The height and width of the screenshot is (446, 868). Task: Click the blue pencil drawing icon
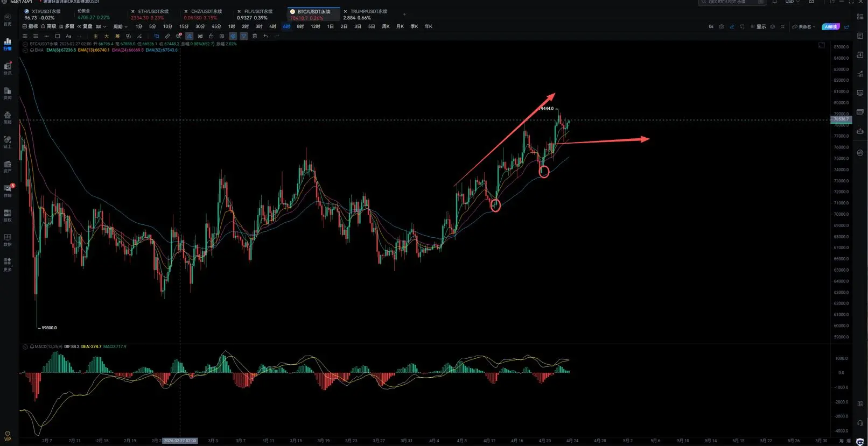732,26
